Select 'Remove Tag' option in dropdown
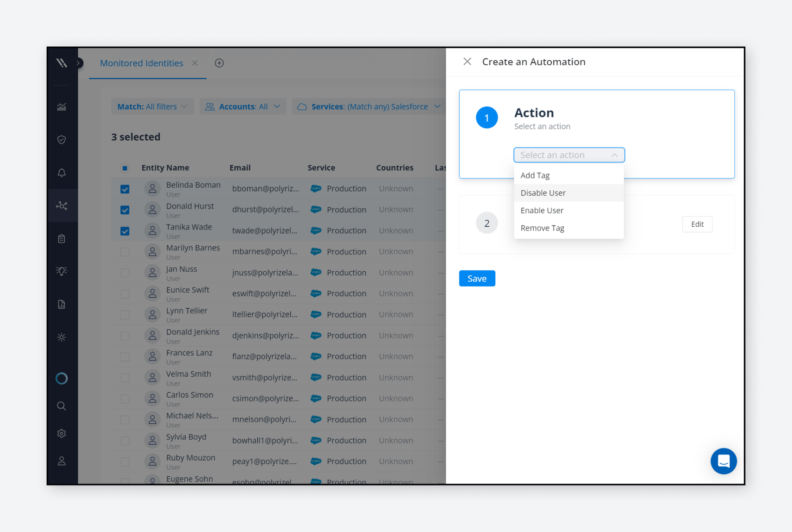The width and height of the screenshot is (792, 532). (x=542, y=228)
